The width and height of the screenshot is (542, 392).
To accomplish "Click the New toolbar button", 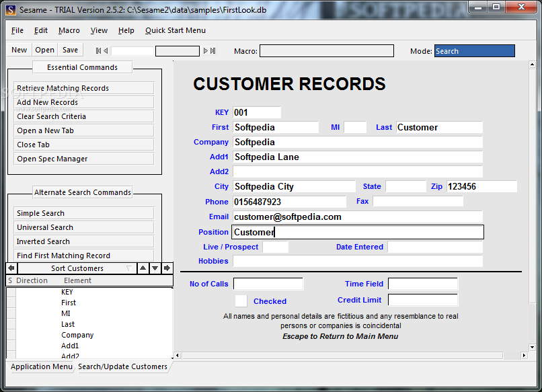I will coord(19,50).
